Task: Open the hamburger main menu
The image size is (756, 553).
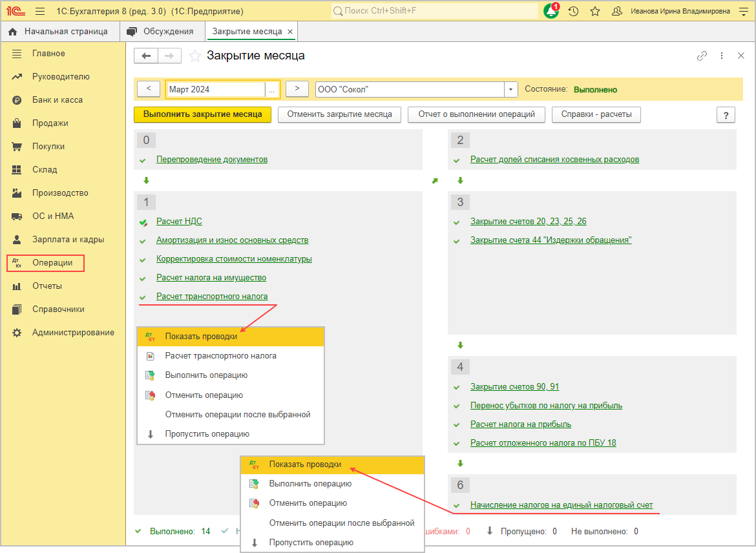Action: (40, 11)
